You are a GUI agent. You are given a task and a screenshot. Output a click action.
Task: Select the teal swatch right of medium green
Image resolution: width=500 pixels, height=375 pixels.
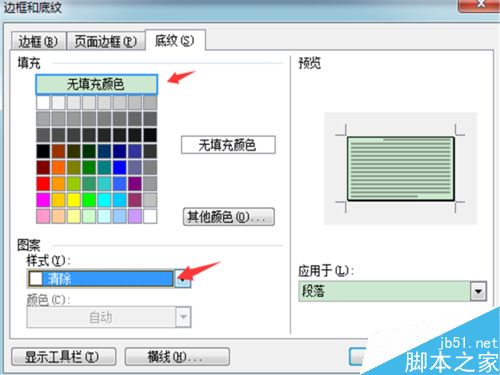click(104, 167)
